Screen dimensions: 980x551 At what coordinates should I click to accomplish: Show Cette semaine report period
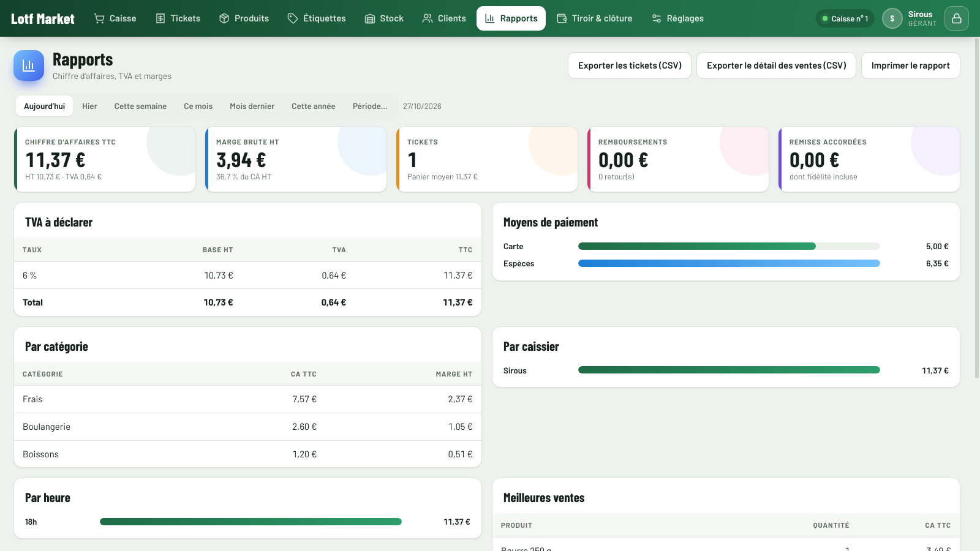[x=140, y=106]
